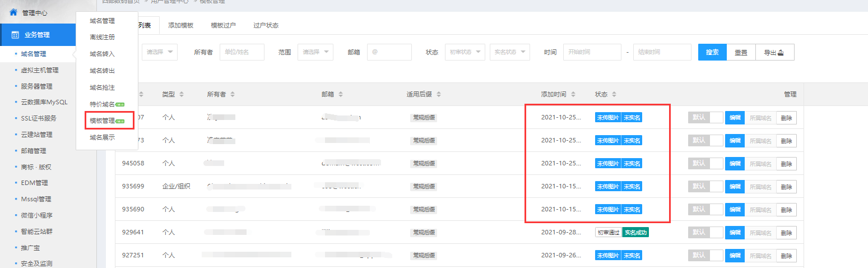
Task: Click the 开始时间 date input field
Action: (x=592, y=52)
